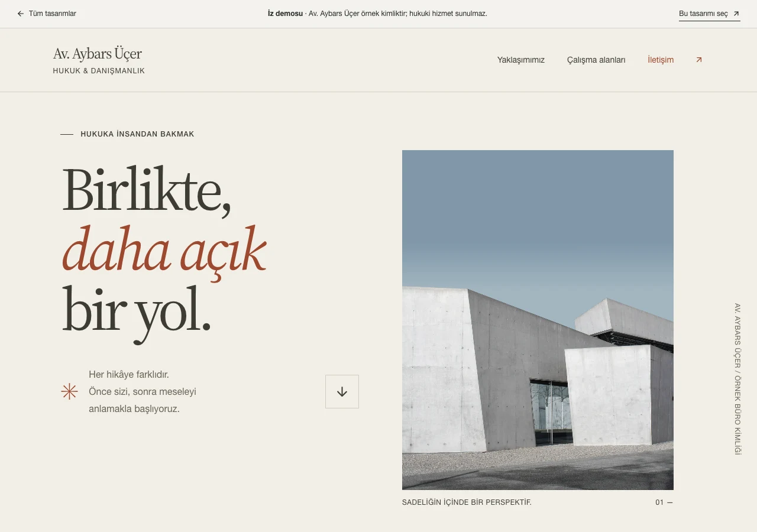Click the headline text bir yol.
The width and height of the screenshot is (757, 532).
[137, 313]
